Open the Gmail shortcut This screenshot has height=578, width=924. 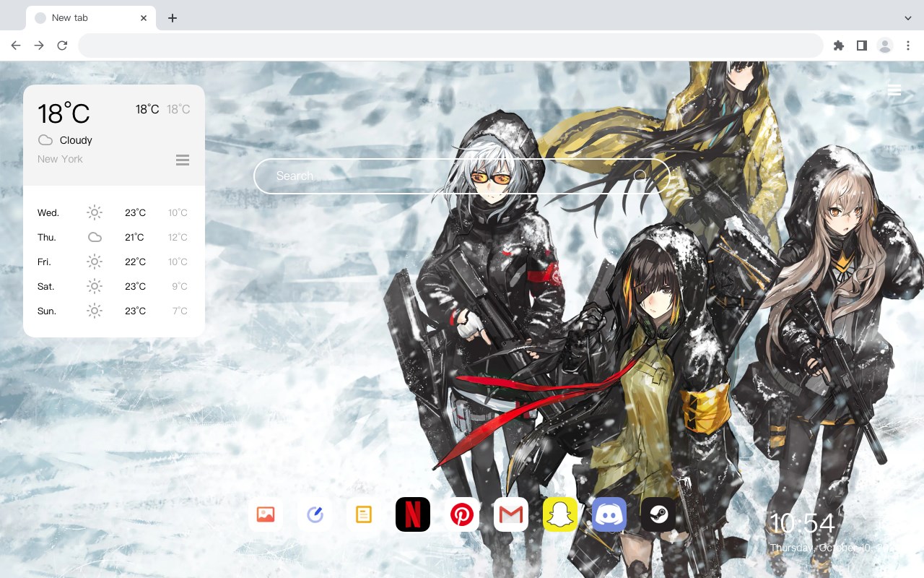tap(511, 514)
